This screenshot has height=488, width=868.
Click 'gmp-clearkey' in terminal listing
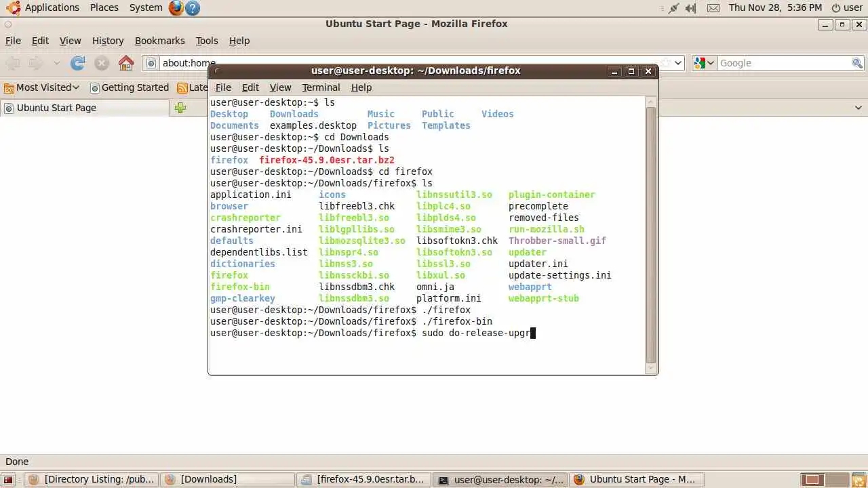coord(243,298)
